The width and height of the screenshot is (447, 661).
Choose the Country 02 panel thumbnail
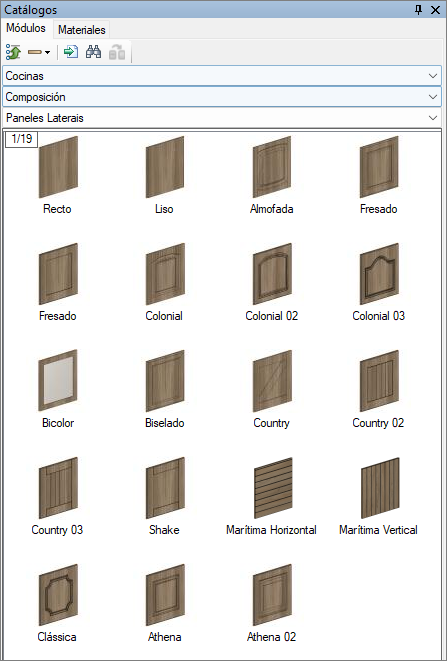[379, 381]
